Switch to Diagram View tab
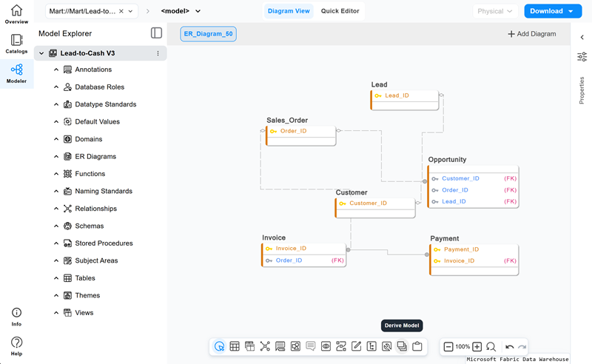This screenshot has width=592, height=364. [x=289, y=11]
